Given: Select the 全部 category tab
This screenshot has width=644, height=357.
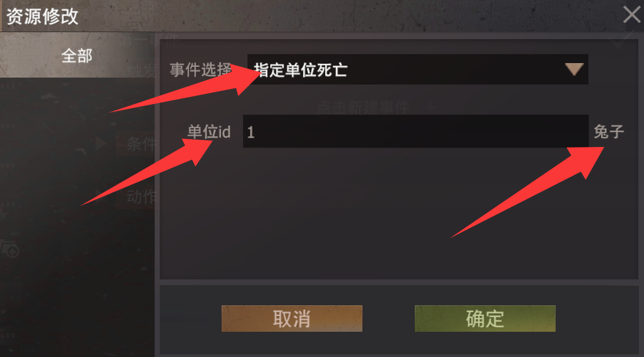Looking at the screenshot, I should [x=77, y=56].
